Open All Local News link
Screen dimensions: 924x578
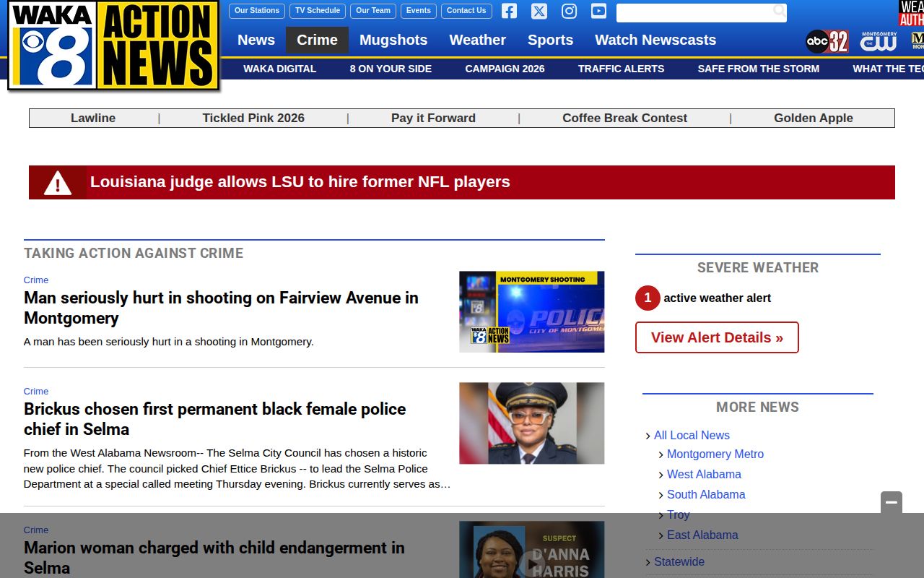[692, 435]
